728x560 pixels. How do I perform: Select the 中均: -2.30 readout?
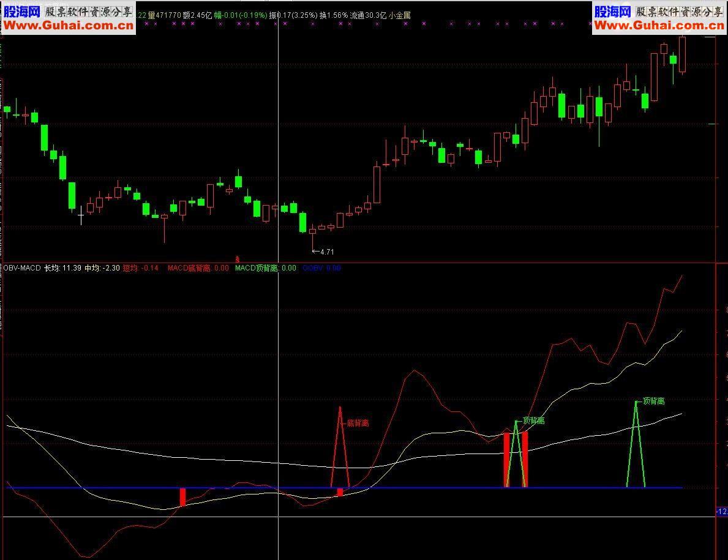102,268
